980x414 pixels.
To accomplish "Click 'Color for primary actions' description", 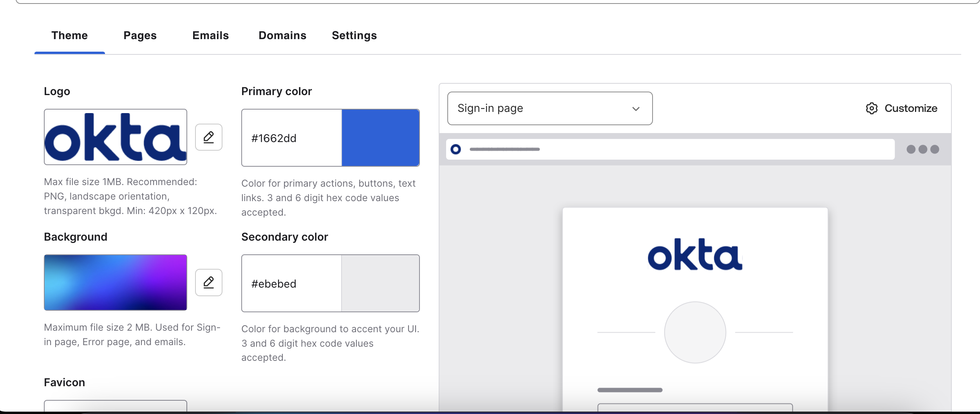I will click(x=329, y=198).
